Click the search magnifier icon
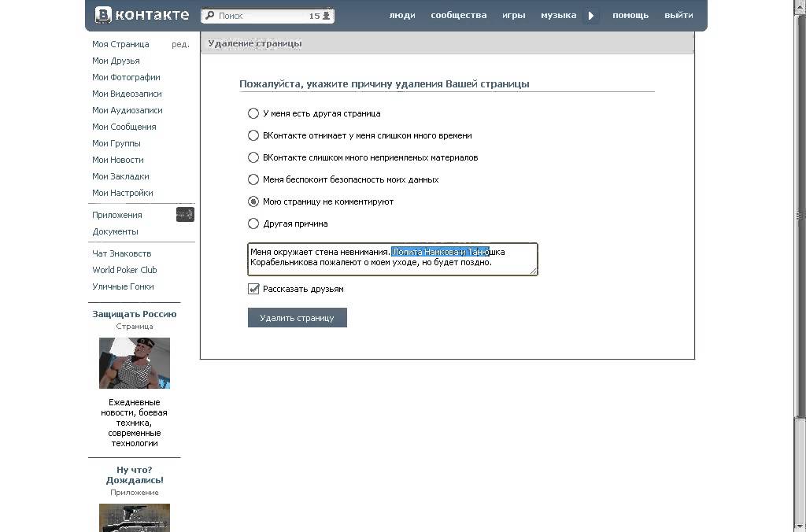806x532 pixels. pos(209,16)
